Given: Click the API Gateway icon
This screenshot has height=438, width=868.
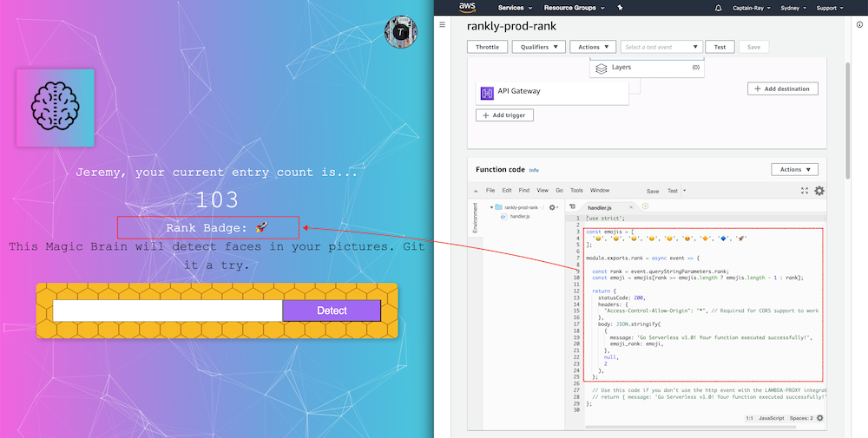Looking at the screenshot, I should 487,94.
